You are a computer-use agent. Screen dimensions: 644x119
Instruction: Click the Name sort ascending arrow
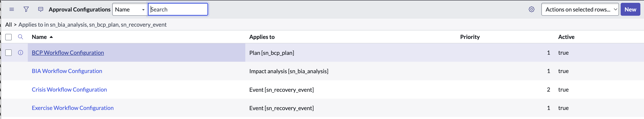pos(51,37)
